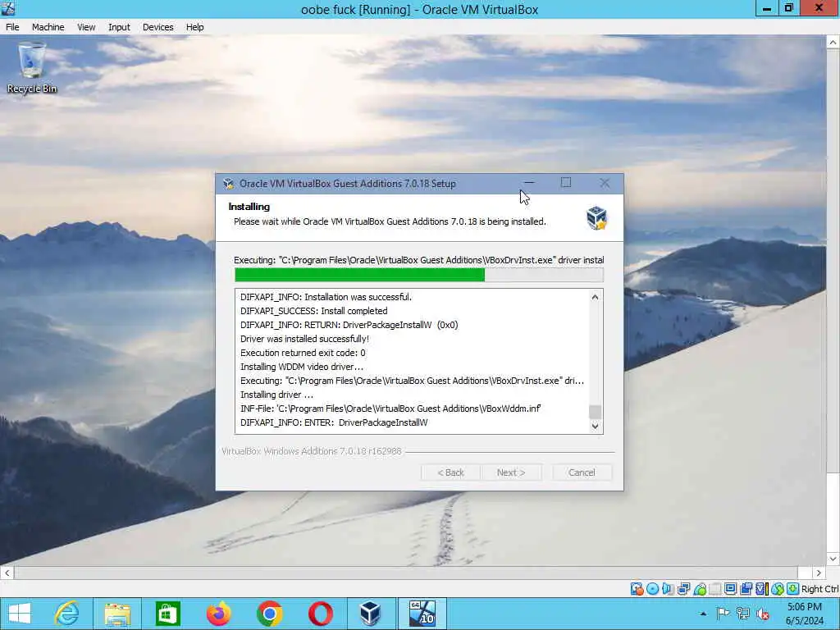Open the Recycle Bin desktop icon
The height and width of the screenshot is (630, 840).
(x=32, y=69)
